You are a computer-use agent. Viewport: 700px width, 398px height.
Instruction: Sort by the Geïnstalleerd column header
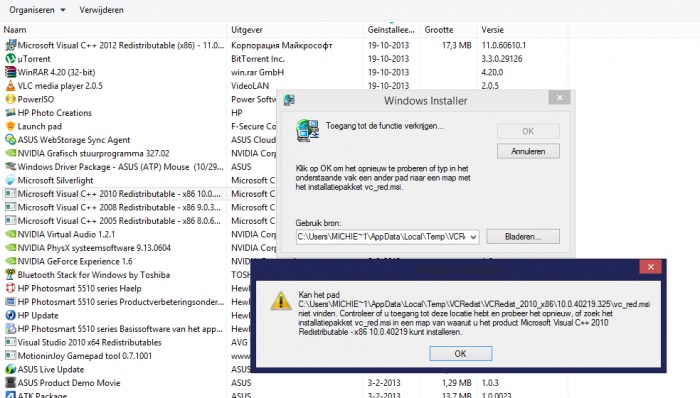click(391, 30)
